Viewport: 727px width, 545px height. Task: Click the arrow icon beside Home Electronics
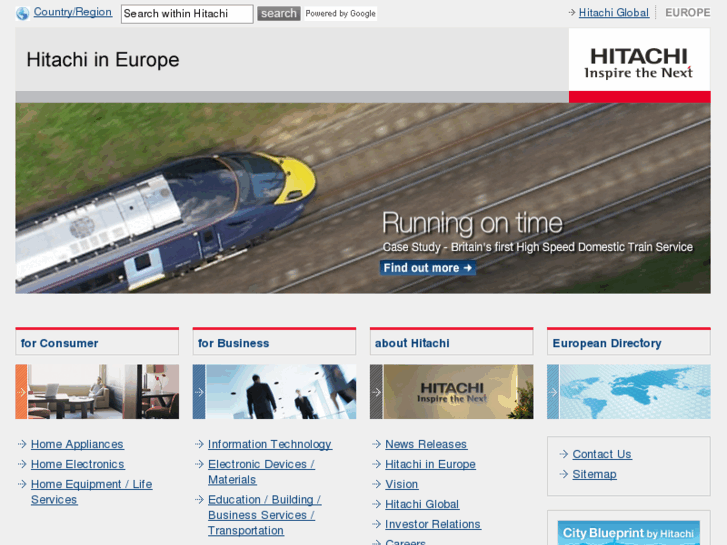(x=22, y=464)
